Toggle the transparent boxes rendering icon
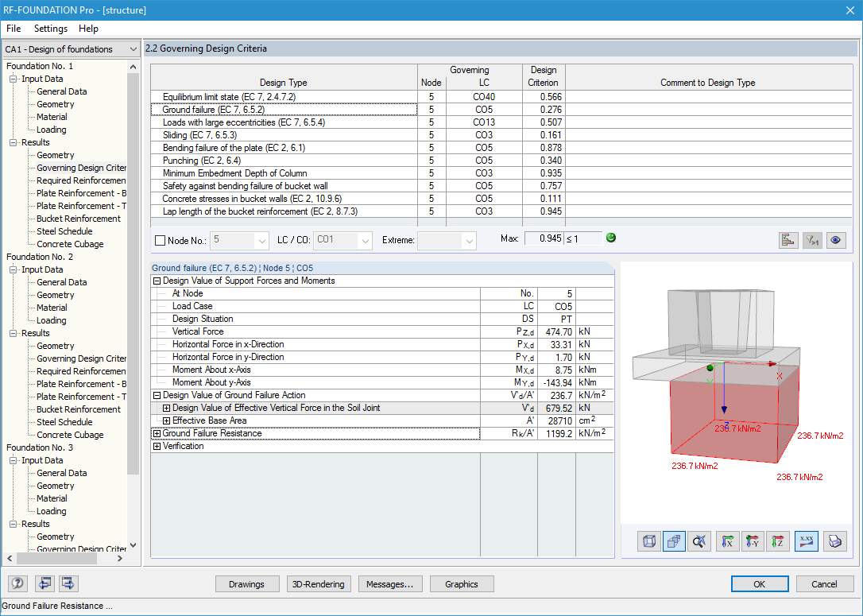The height and width of the screenshot is (616, 863). click(x=674, y=542)
